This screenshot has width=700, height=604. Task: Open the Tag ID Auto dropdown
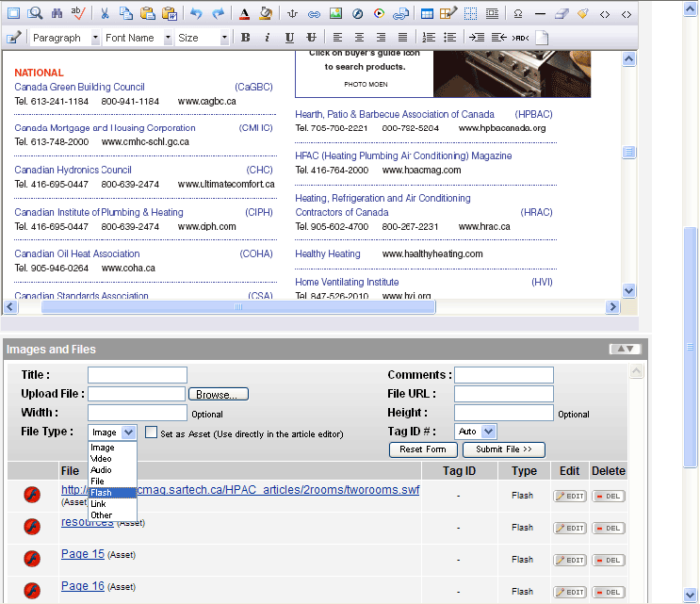(475, 432)
